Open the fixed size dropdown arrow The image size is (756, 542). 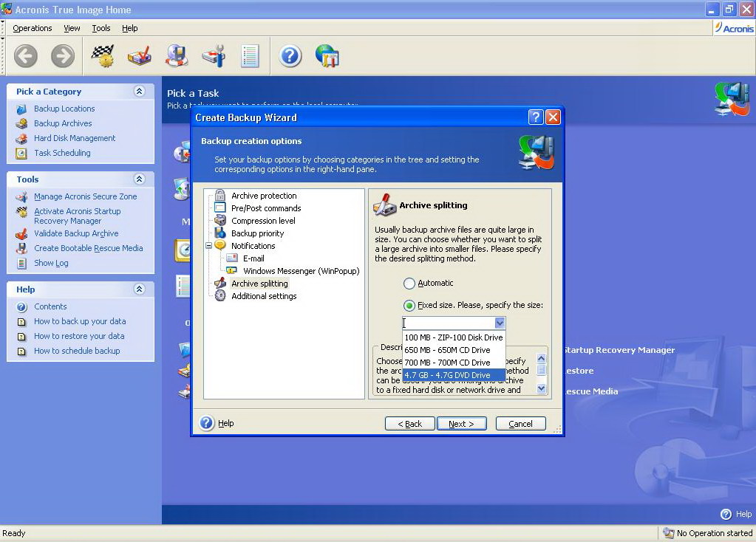pos(500,323)
